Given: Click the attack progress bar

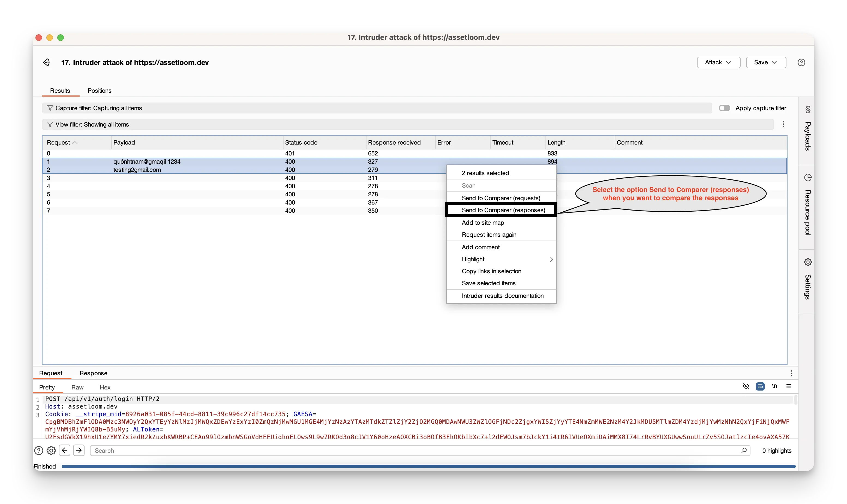Looking at the screenshot, I should click(x=428, y=467).
